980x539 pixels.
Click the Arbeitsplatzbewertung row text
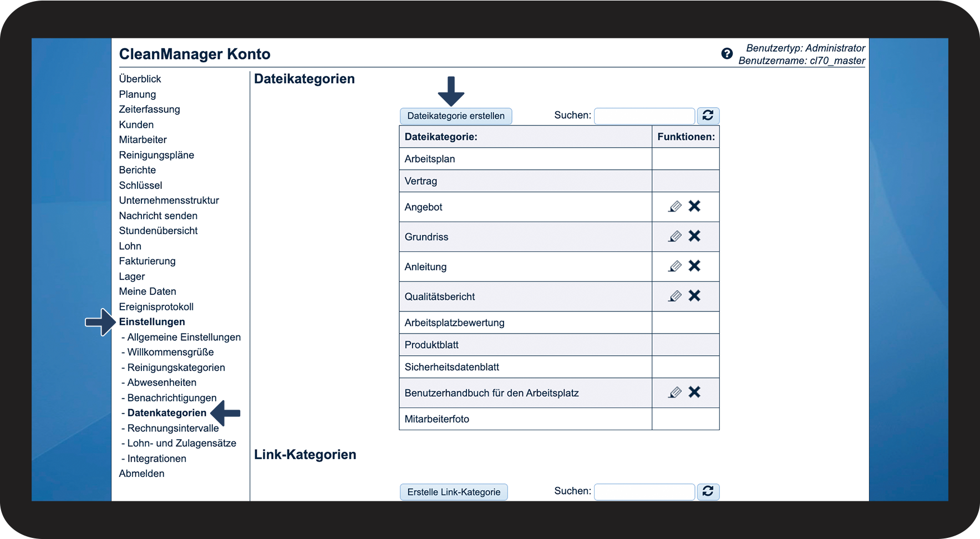pyautogui.click(x=454, y=323)
